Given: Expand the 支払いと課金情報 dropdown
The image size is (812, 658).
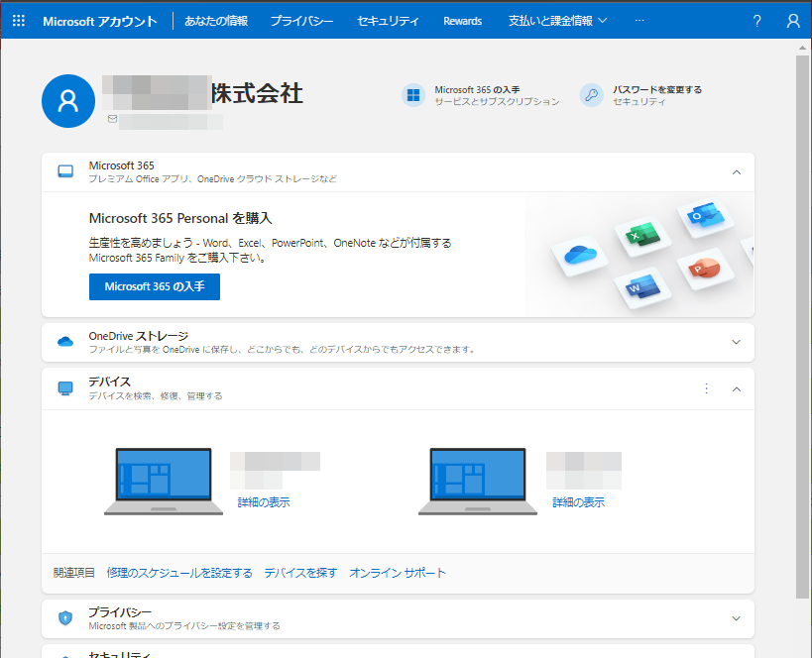Looking at the screenshot, I should (558, 21).
